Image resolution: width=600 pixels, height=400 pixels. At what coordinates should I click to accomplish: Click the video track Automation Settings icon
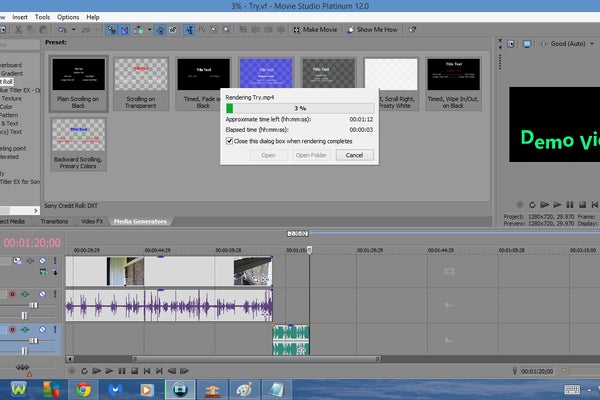tap(30, 261)
